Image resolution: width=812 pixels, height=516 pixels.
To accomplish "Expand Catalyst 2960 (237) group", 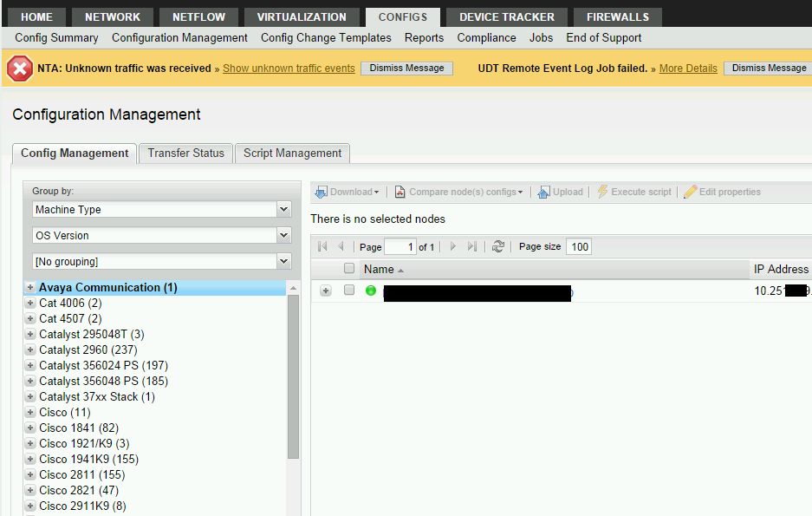I will 30,349.
